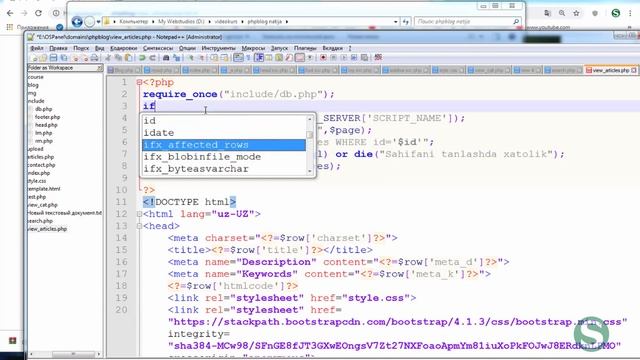Screen dimensions: 640x360
Task: Click the green Undo arrow icon
Action: [142, 58]
